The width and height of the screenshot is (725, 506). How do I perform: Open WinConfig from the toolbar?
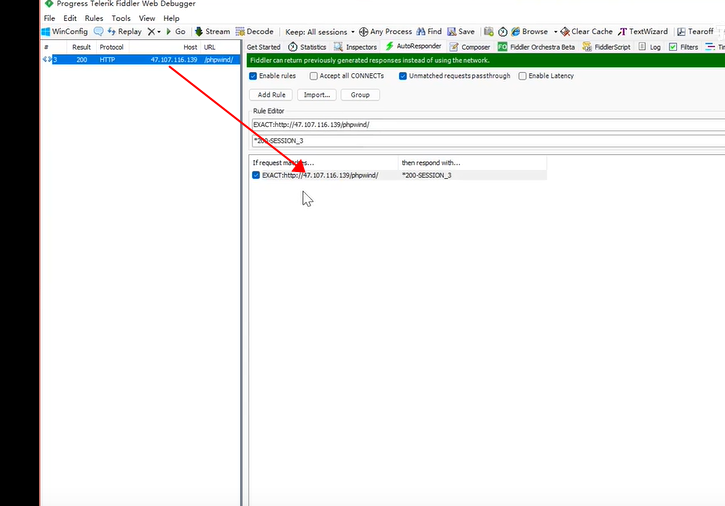[64, 31]
